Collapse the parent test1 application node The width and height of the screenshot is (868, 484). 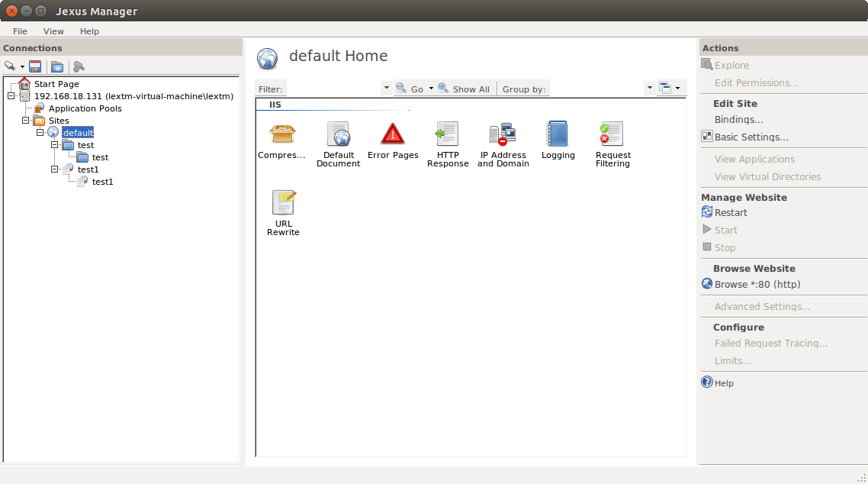pyautogui.click(x=54, y=169)
